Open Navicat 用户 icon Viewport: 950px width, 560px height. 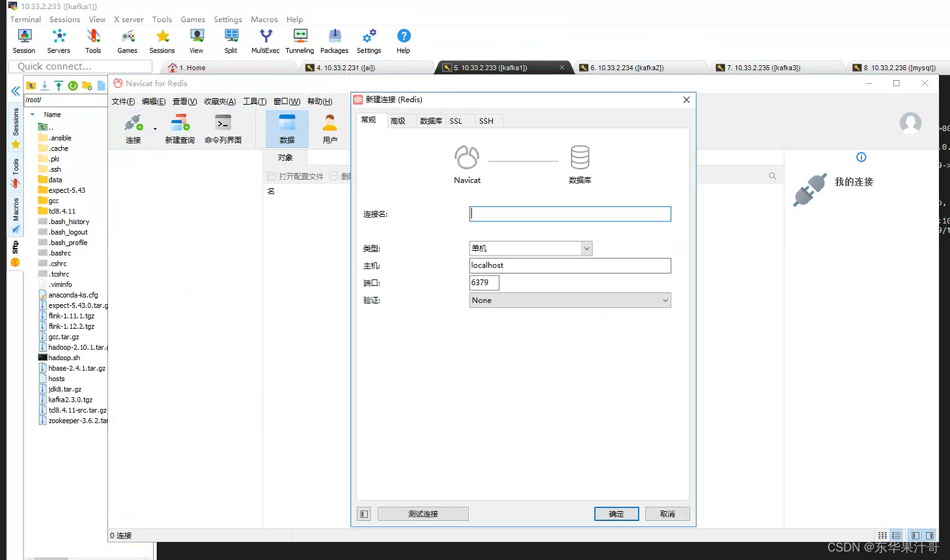(x=330, y=123)
